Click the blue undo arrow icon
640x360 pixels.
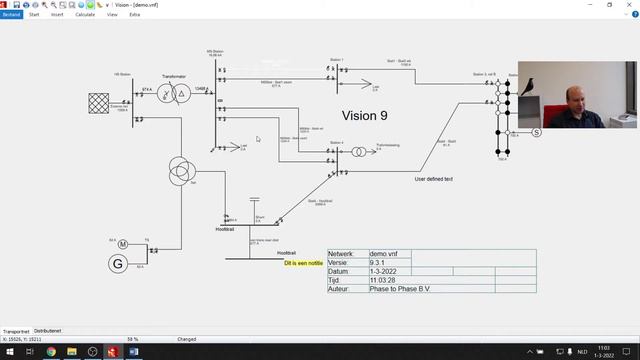[26, 5]
